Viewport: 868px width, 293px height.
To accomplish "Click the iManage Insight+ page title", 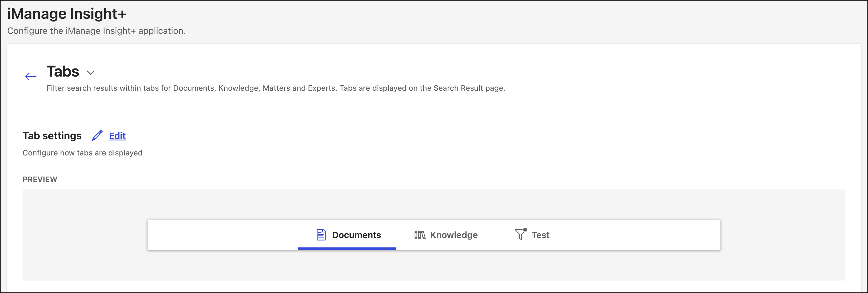I will (67, 14).
